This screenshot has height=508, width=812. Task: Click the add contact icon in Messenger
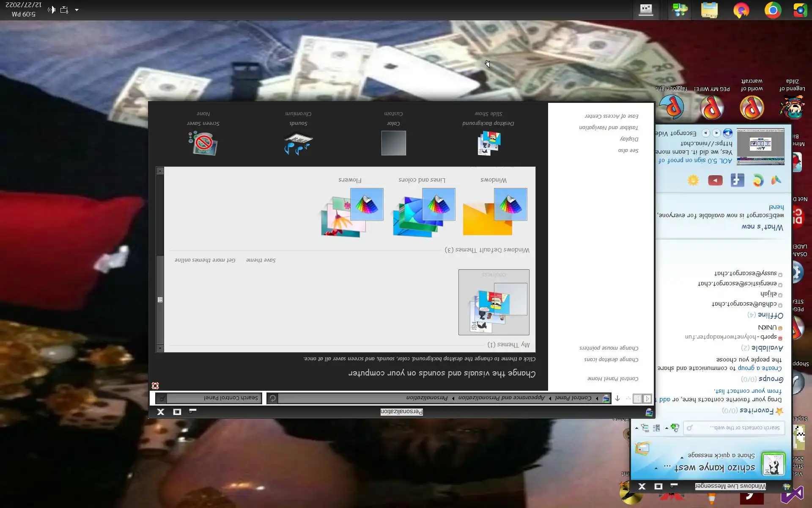click(x=675, y=428)
